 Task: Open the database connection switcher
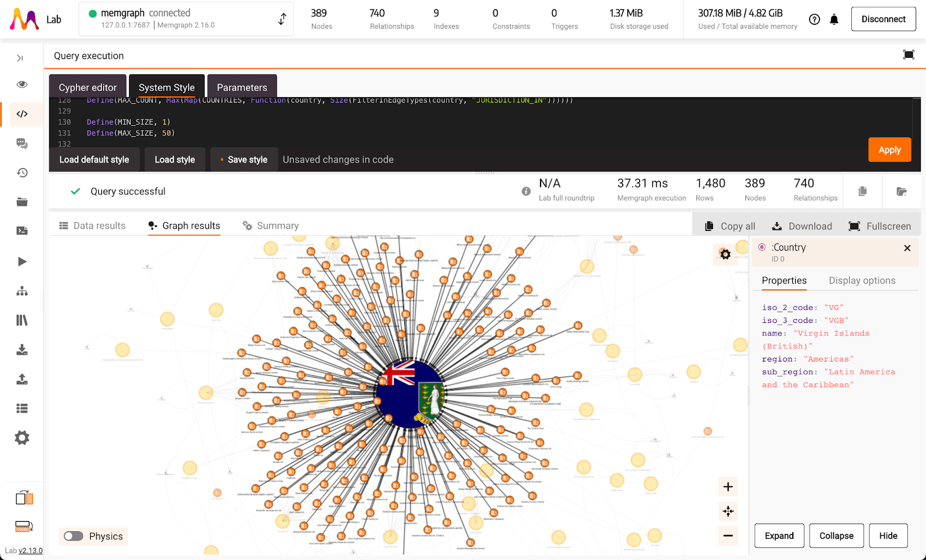[282, 19]
